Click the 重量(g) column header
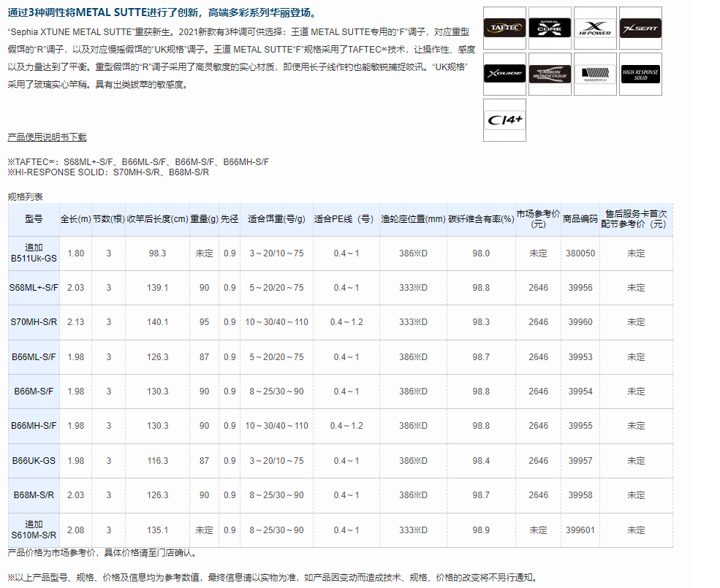This screenshot has height=588, width=720. point(204,219)
